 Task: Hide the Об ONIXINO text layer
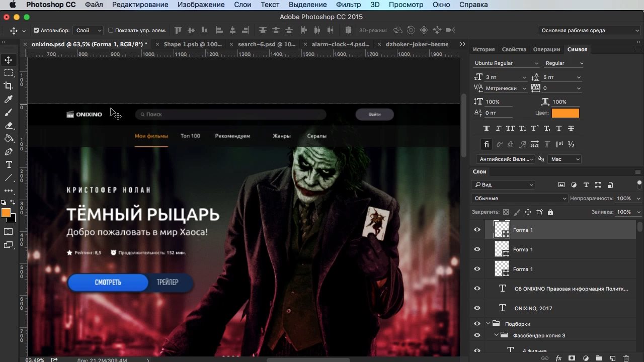(477, 289)
